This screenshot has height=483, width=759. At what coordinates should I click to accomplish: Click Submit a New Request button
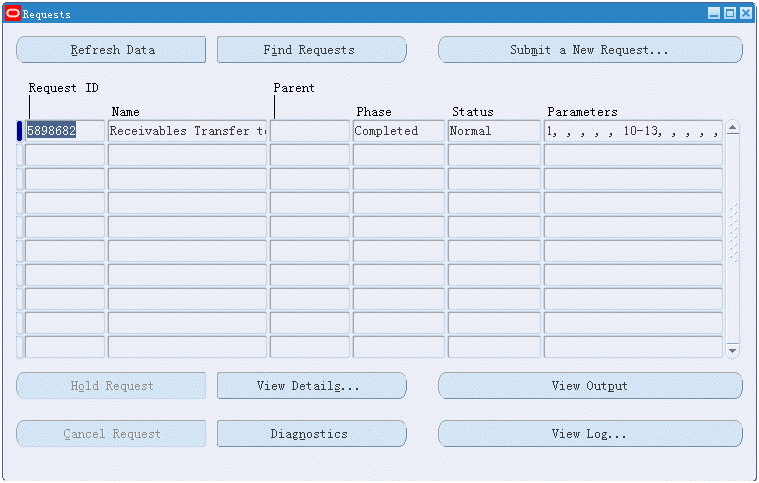[590, 50]
